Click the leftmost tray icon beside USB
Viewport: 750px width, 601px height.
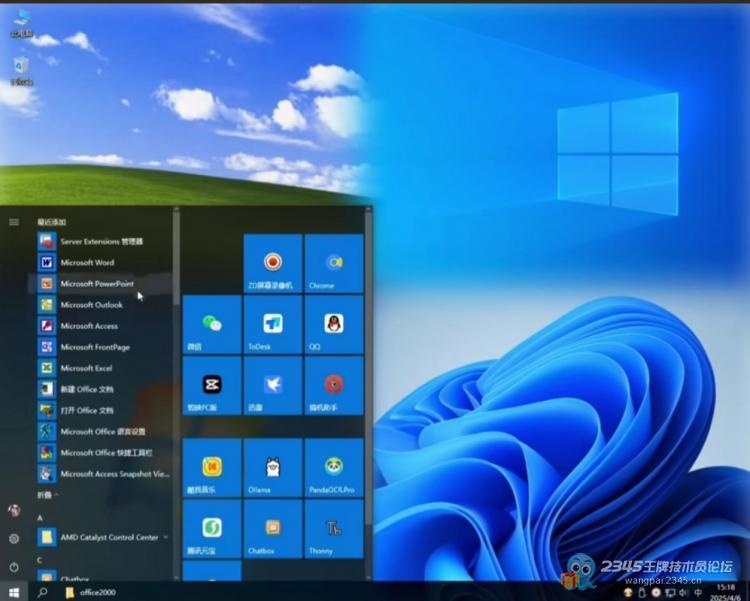(628, 593)
